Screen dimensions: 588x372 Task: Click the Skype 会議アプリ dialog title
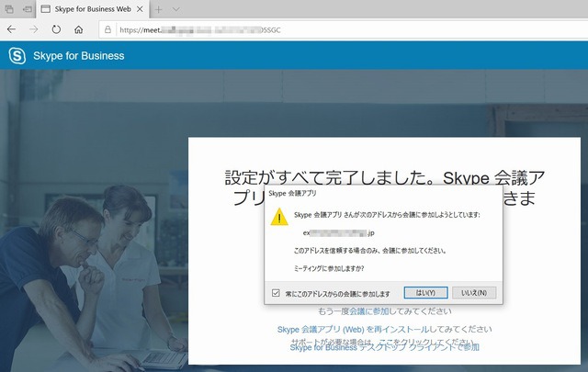(x=292, y=194)
